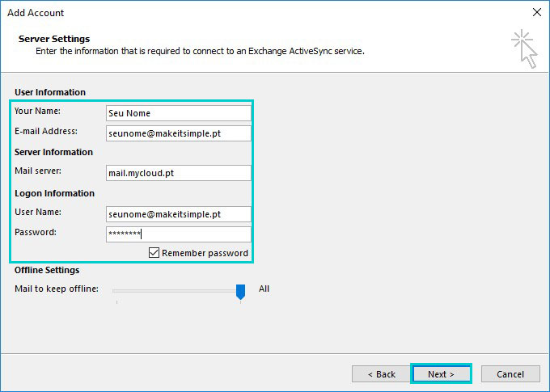The width and height of the screenshot is (550, 392).
Task: Click the User Name input field
Action: (179, 214)
